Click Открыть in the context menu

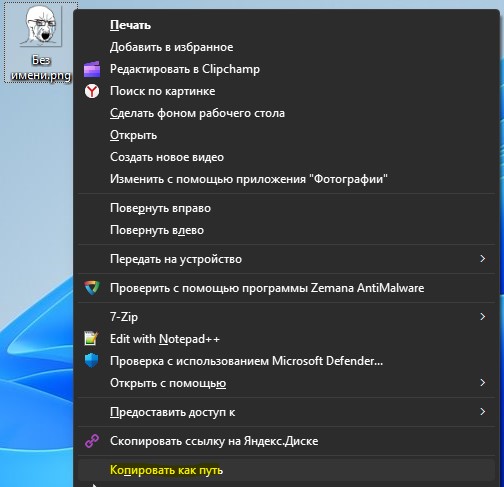tap(286, 135)
